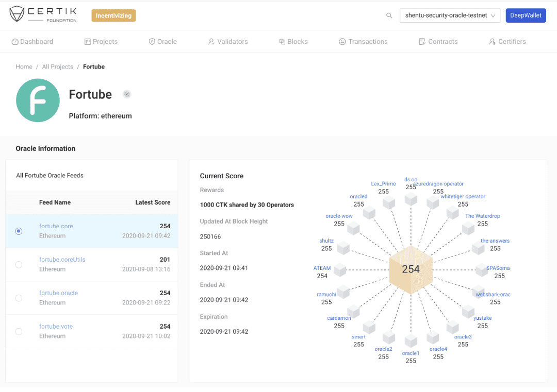The height and width of the screenshot is (392, 557).
Task: Click the whitetiger operator cube
Action: click(453, 213)
